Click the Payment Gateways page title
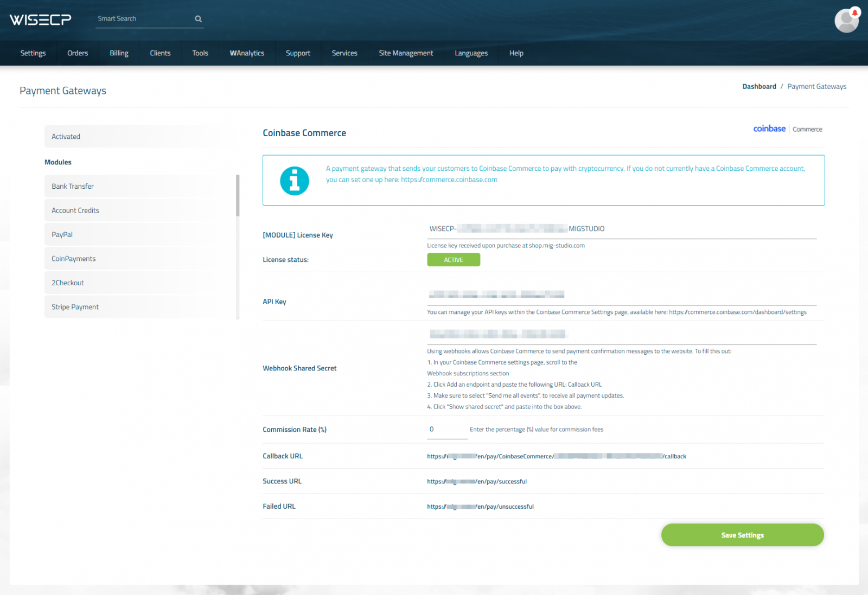Screen dimensions: 868x595 pos(63,91)
